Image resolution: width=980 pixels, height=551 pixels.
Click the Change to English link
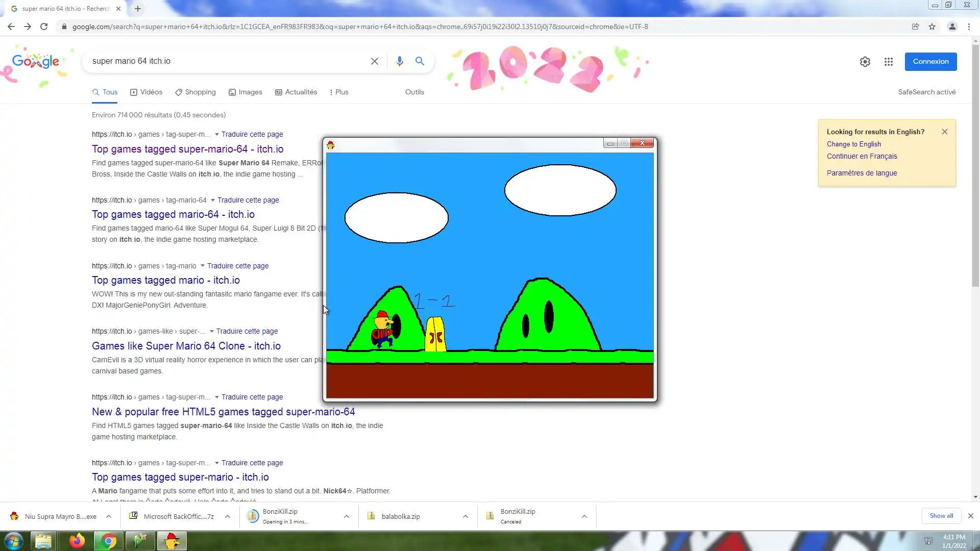853,144
